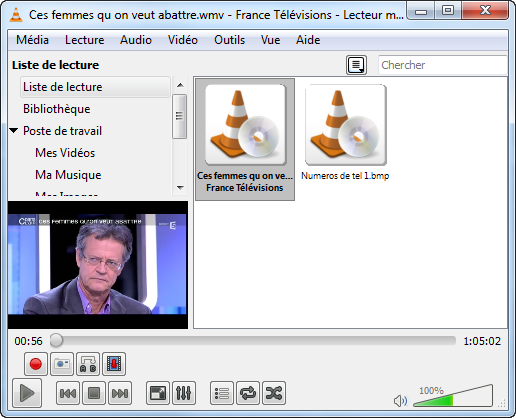Open the Outils menu
Image resolution: width=516 pixels, height=418 pixels.
[229, 40]
